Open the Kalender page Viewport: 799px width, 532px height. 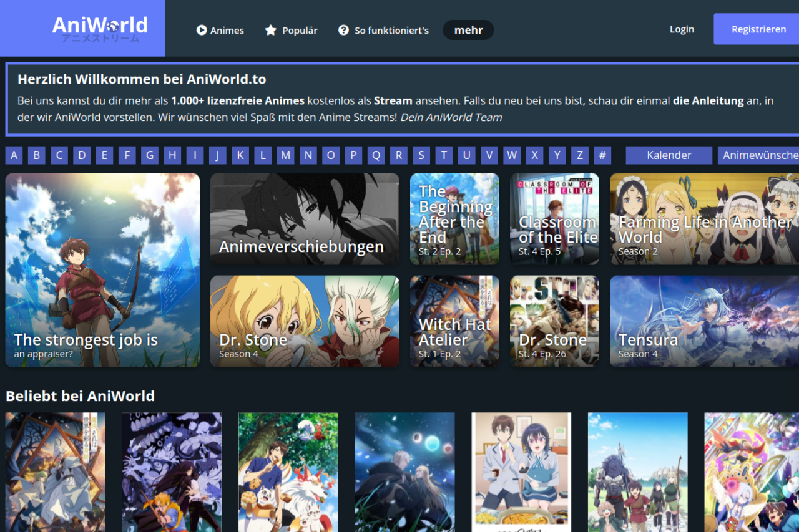point(669,155)
